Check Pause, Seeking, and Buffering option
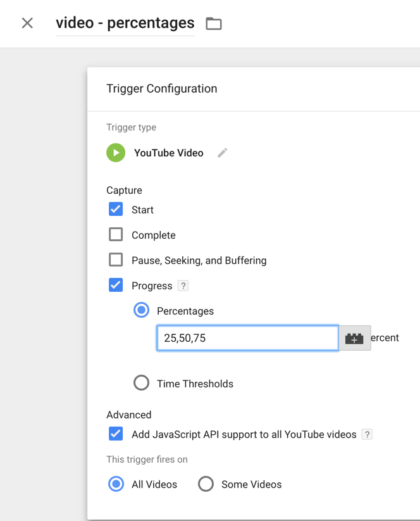The width and height of the screenshot is (420, 521). click(116, 260)
